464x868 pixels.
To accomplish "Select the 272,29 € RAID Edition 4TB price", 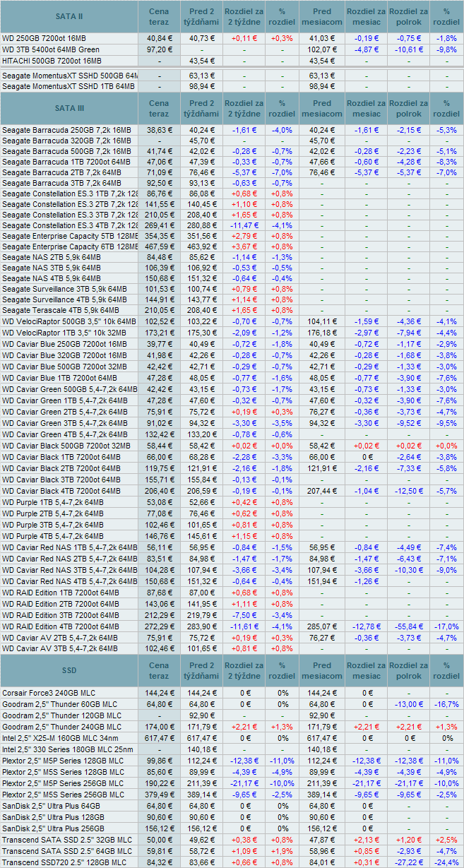I will [159, 626].
